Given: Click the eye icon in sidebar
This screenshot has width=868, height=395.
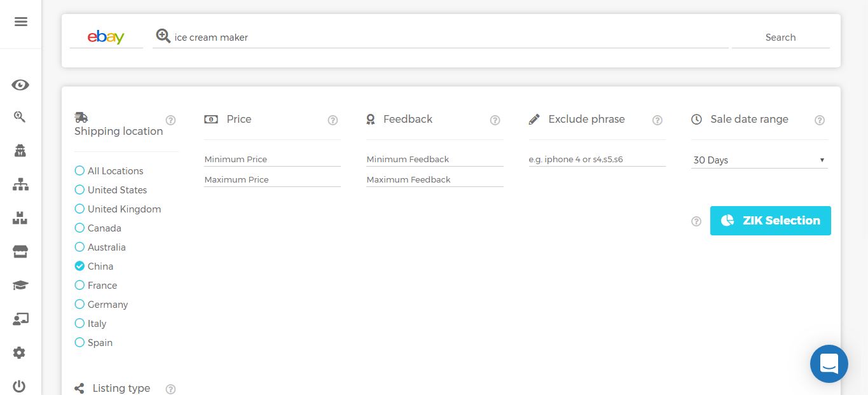Looking at the screenshot, I should click(x=20, y=85).
